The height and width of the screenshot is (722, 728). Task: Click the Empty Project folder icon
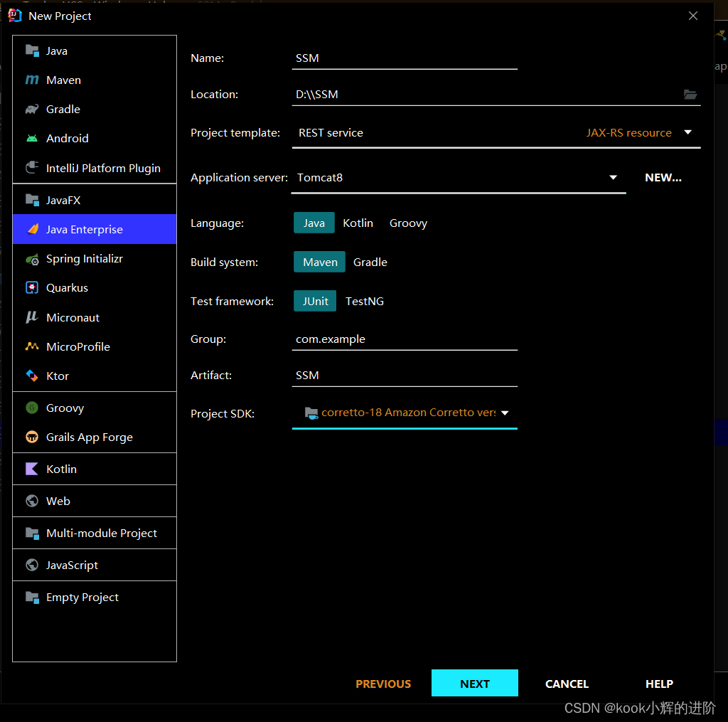click(x=32, y=597)
